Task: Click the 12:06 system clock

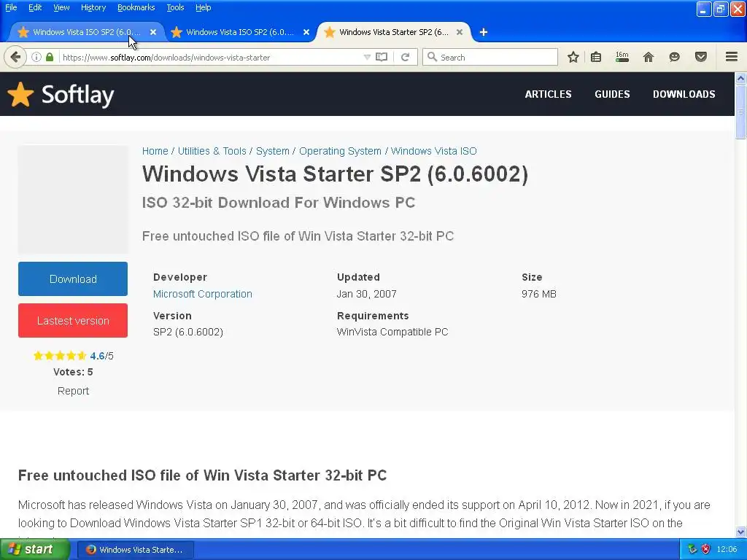Action: (727, 550)
